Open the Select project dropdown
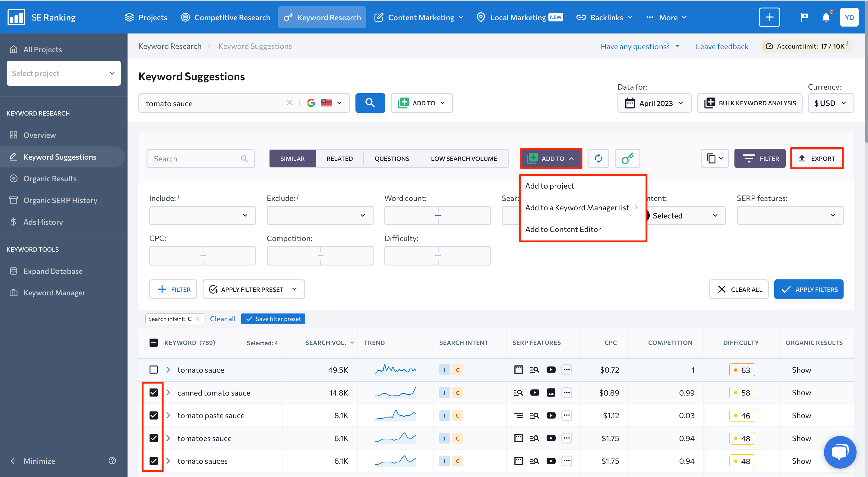The height and width of the screenshot is (477, 868). pos(64,73)
